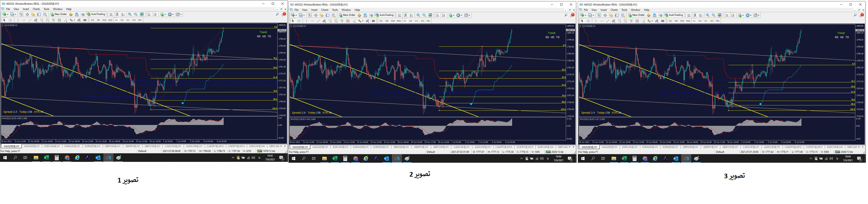Open Charts menu in first window
868x204 pixels.
(36, 9)
